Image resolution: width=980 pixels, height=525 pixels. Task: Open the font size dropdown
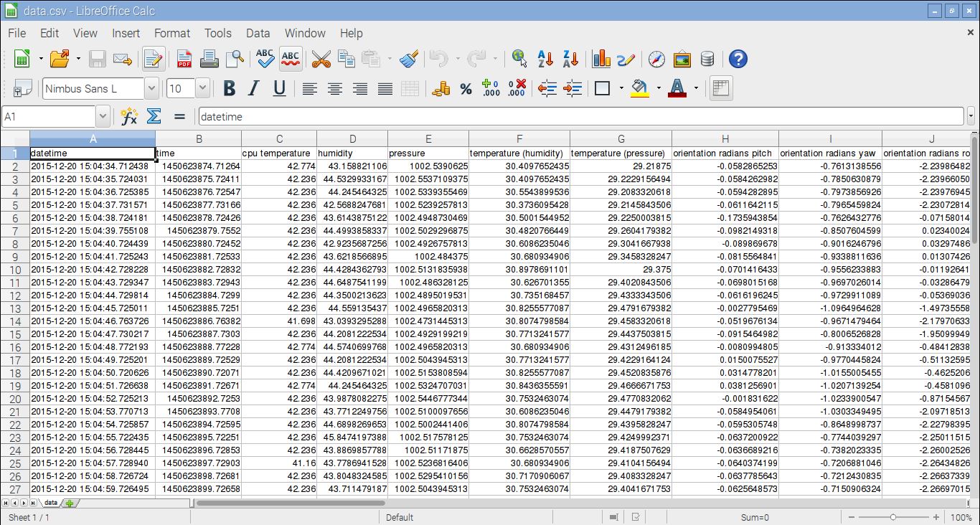pos(202,89)
